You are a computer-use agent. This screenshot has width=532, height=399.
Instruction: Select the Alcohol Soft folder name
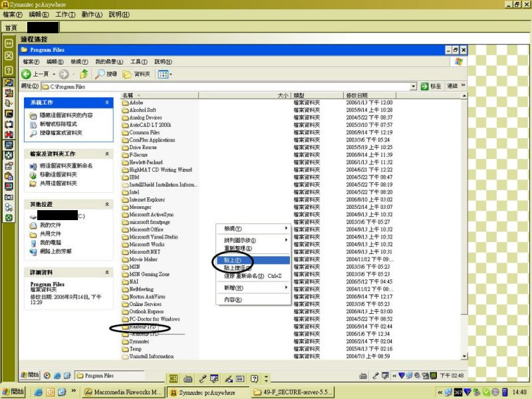(142, 110)
